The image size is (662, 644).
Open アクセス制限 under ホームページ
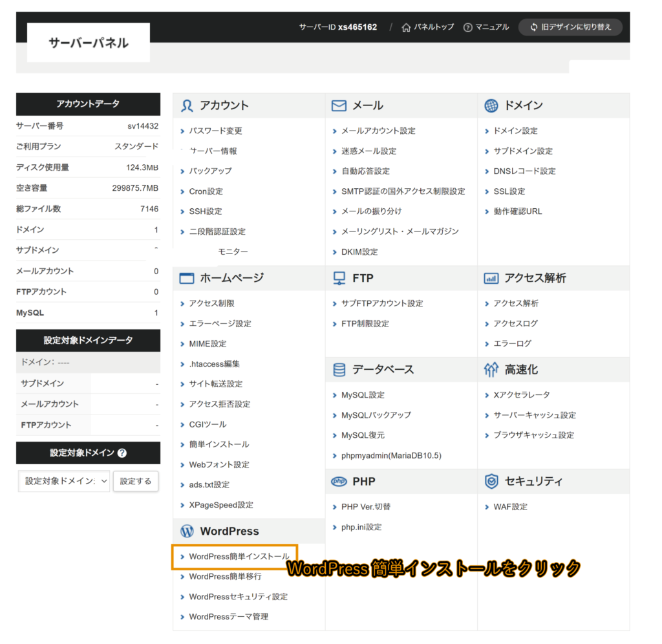tap(211, 303)
